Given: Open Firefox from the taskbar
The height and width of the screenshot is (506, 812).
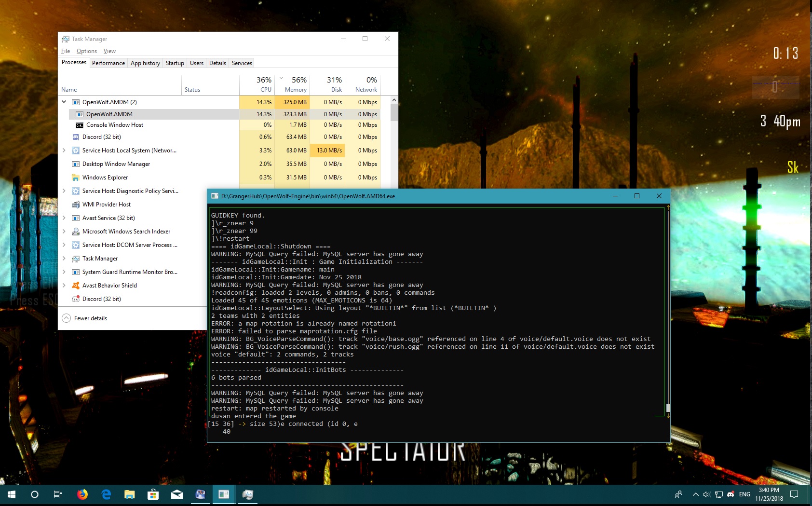Looking at the screenshot, I should 82,494.
